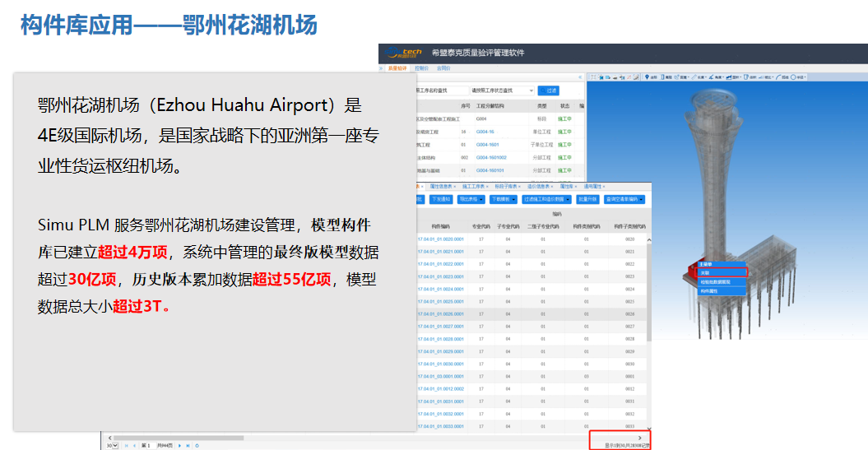This screenshot has height=450, width=868.
Task: Open the page size selector showing 30
Action: point(111,445)
